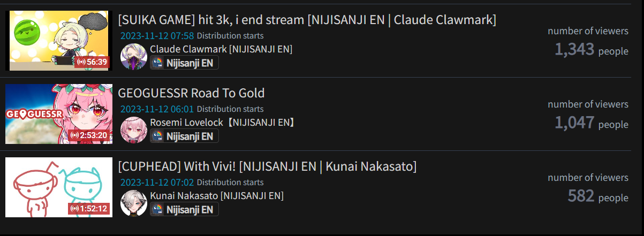Viewport: 644px width, 236px height.
Task: Open the SUIKA GAME stream thumbnail
Action: [59, 41]
